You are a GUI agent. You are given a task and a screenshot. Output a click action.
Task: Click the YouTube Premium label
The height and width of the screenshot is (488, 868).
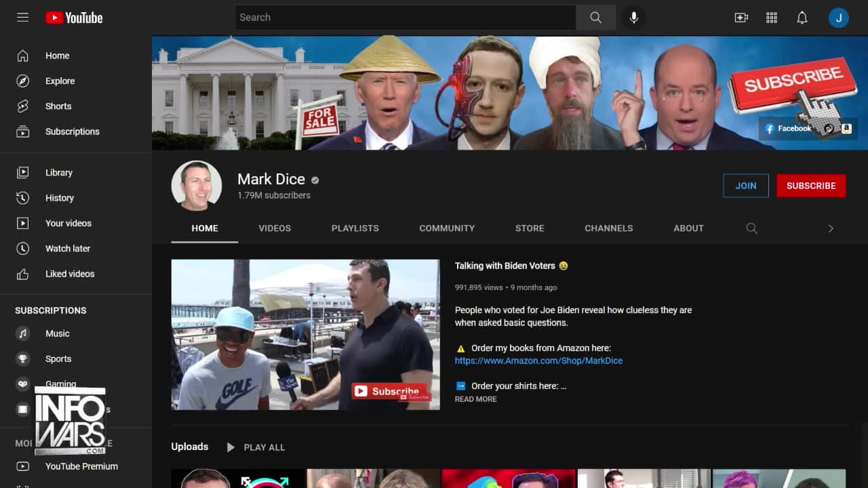(81, 466)
